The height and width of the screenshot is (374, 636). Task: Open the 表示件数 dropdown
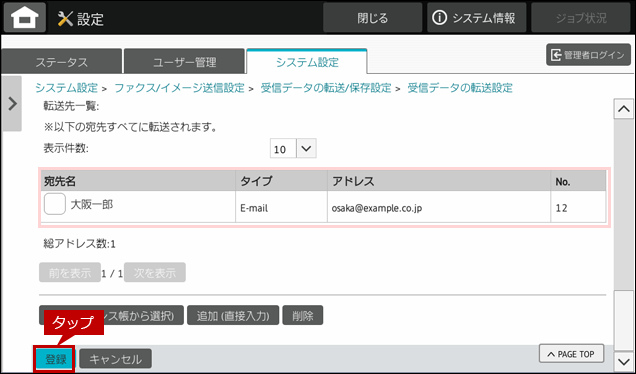pos(293,148)
